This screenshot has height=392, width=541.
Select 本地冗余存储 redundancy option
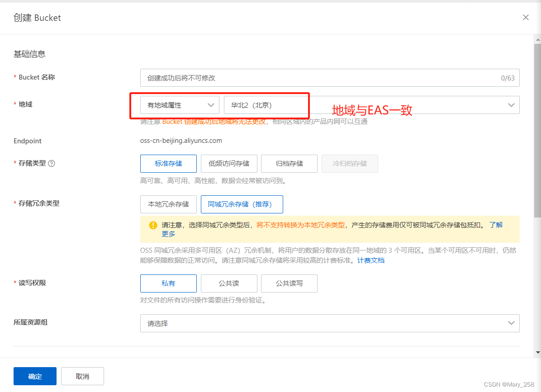point(168,204)
